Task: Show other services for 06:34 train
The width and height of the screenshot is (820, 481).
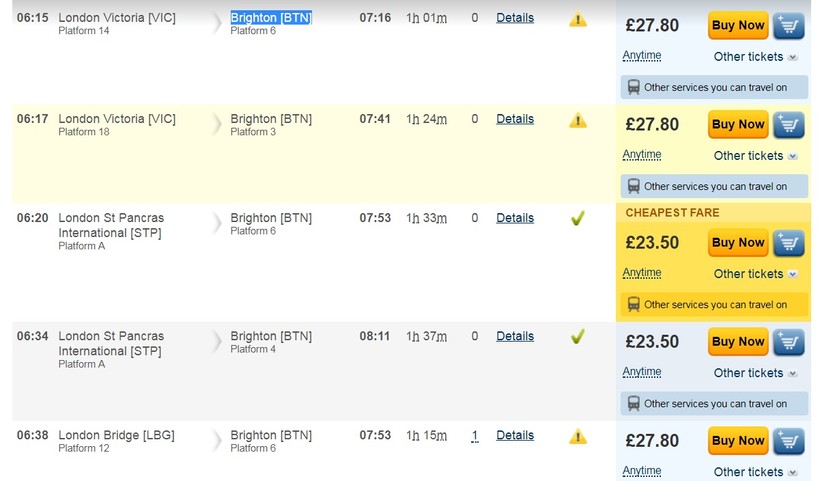Action: pos(714,404)
